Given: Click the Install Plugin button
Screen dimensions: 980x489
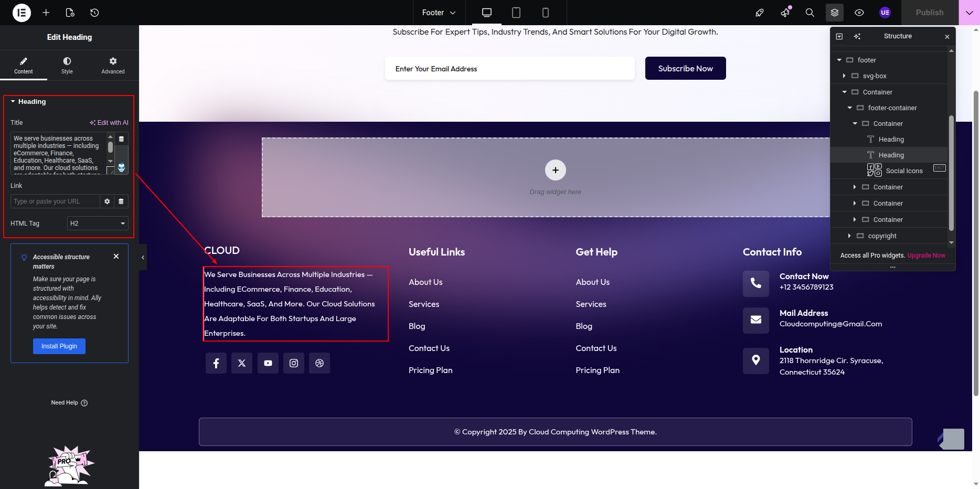Looking at the screenshot, I should pos(59,346).
